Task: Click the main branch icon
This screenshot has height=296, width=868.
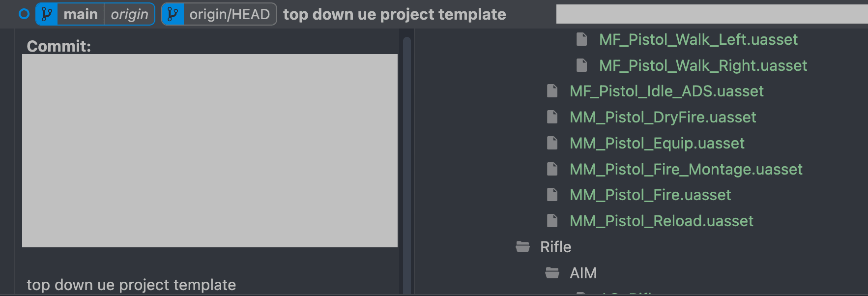Action: [x=47, y=14]
